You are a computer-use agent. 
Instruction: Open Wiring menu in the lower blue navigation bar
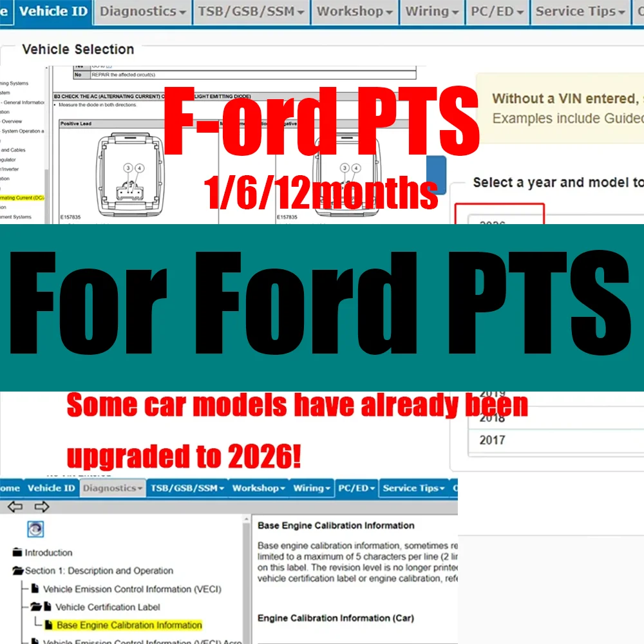coord(312,488)
